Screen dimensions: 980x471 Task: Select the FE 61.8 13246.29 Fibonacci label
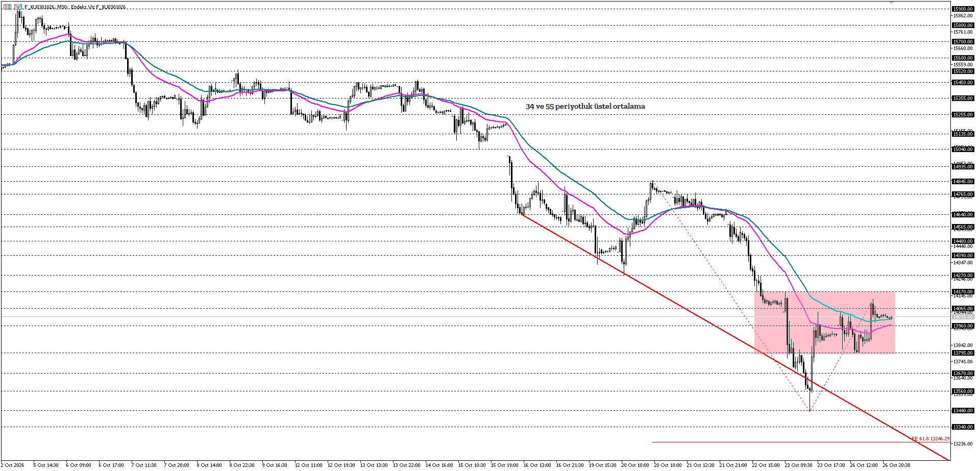pyautogui.click(x=930, y=439)
